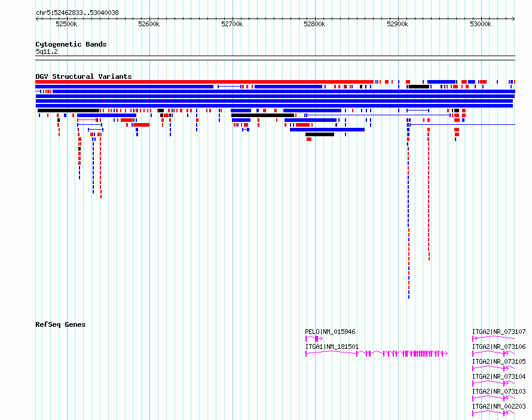Open the ITGA1|NM_181501 gene label
The image size is (532, 420).
coord(332,347)
